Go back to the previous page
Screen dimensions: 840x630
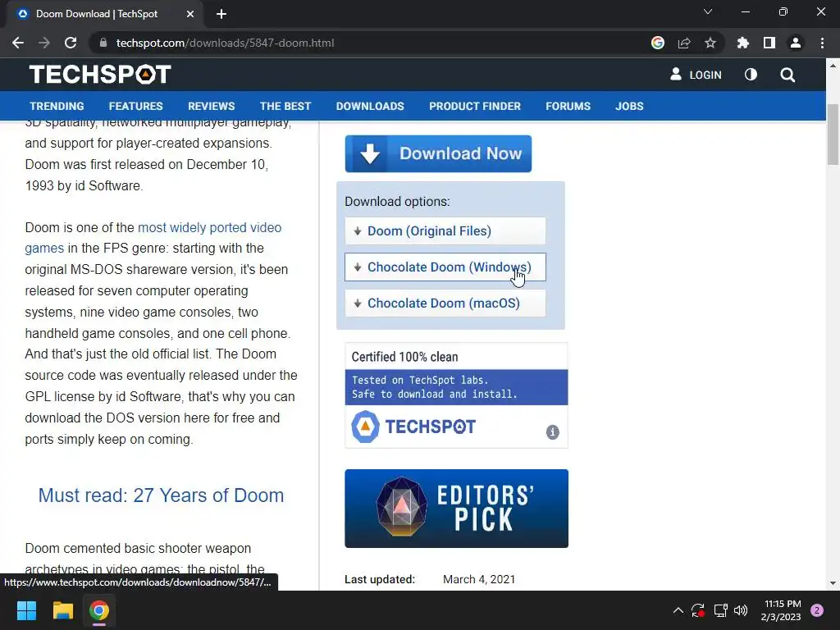[18, 43]
